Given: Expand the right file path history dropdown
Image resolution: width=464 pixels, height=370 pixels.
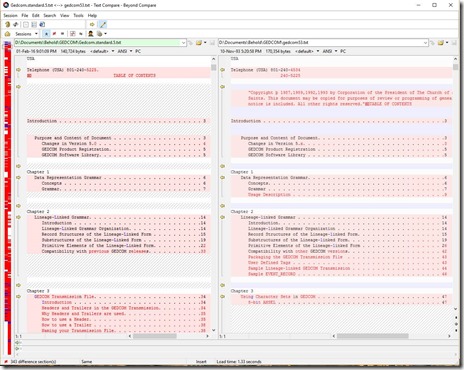Looking at the screenshot, I should click(x=425, y=43).
